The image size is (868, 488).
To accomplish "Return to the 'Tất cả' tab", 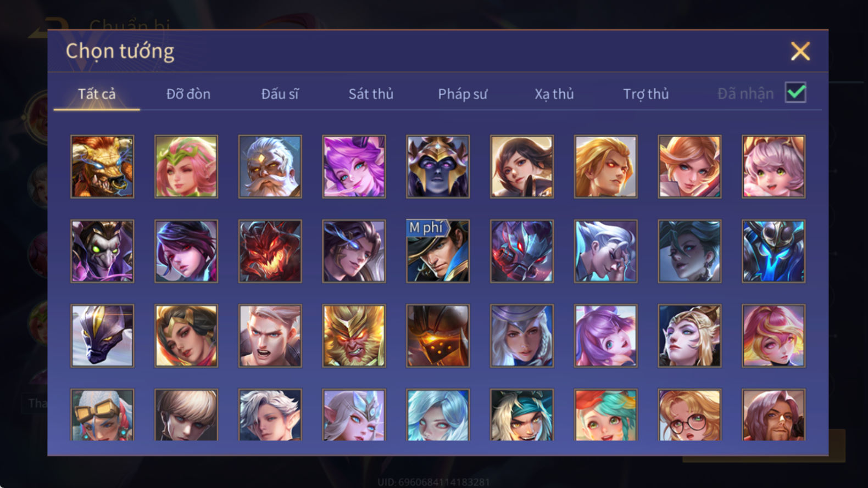I will click(x=97, y=94).
